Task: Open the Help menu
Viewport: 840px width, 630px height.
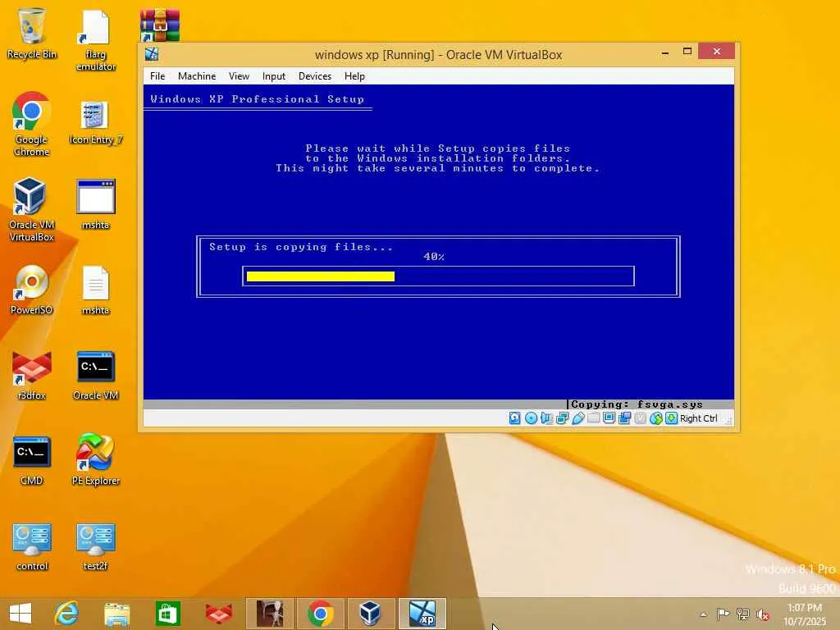Action: (x=354, y=76)
